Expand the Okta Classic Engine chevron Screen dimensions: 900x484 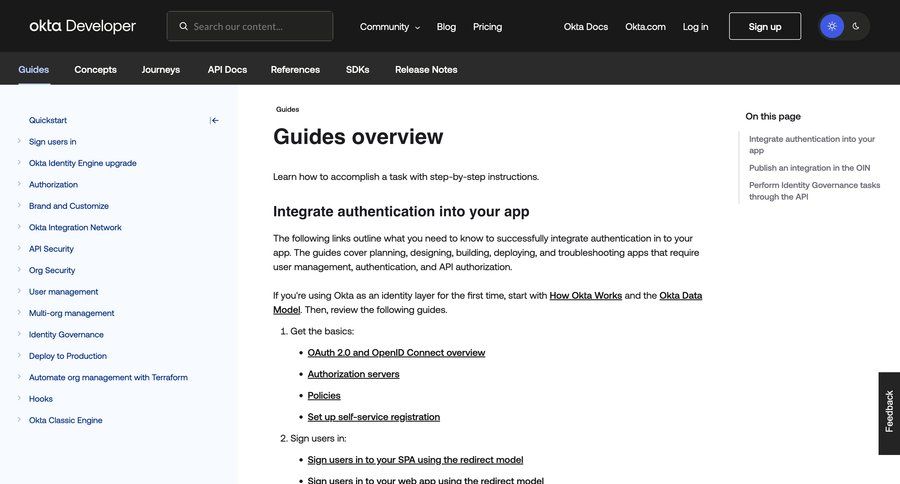coord(19,420)
